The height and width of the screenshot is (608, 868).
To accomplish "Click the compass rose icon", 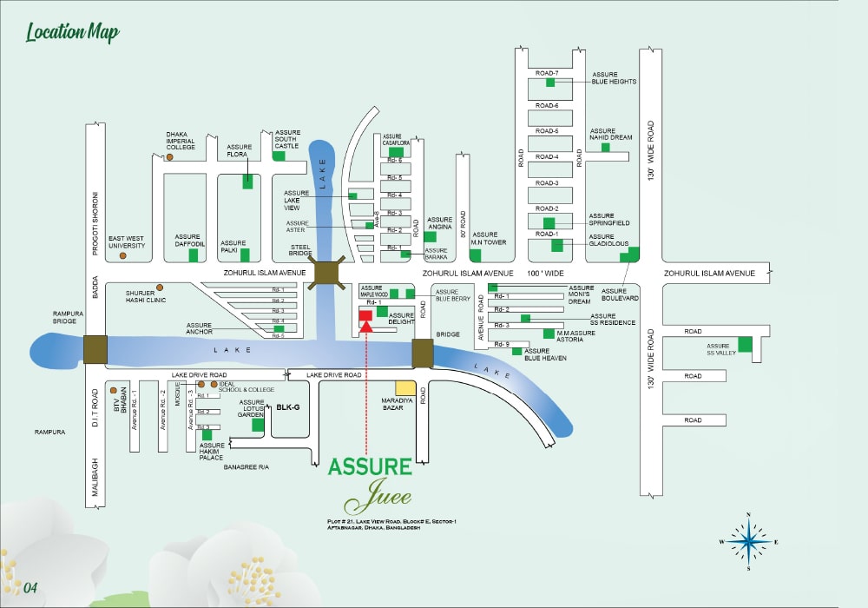I will coord(748,541).
